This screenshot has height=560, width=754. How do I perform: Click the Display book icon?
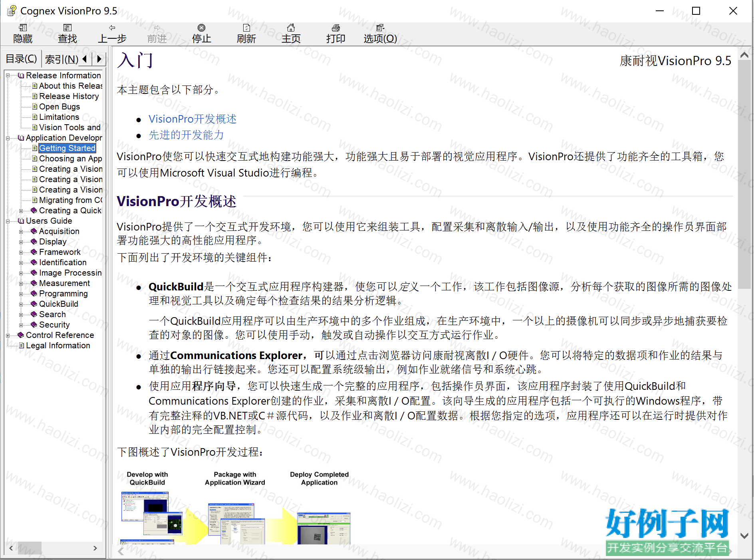pos(34,242)
